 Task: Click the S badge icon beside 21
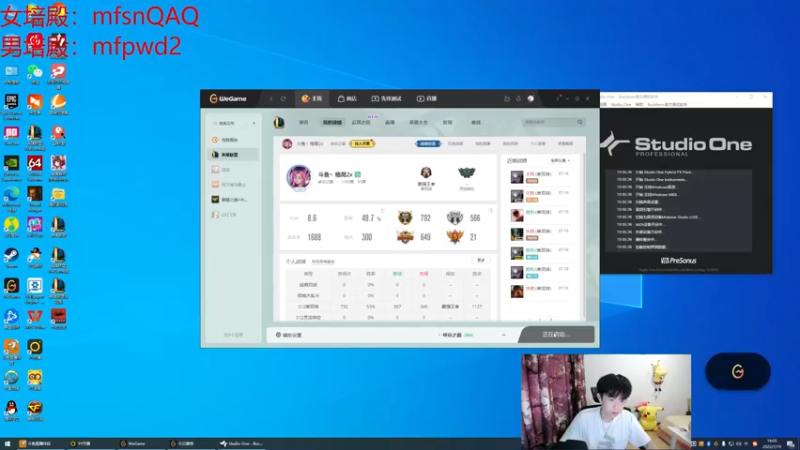[455, 237]
